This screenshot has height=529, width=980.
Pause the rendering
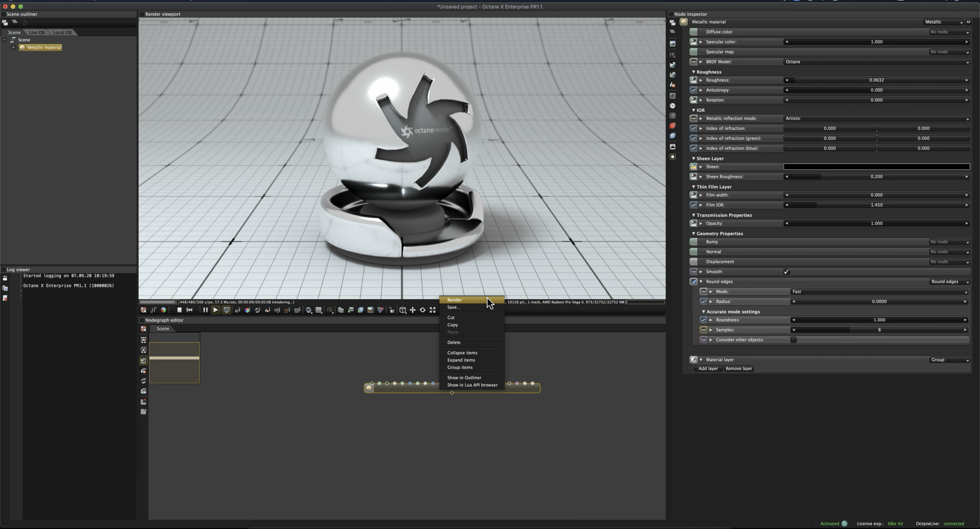tap(205, 310)
